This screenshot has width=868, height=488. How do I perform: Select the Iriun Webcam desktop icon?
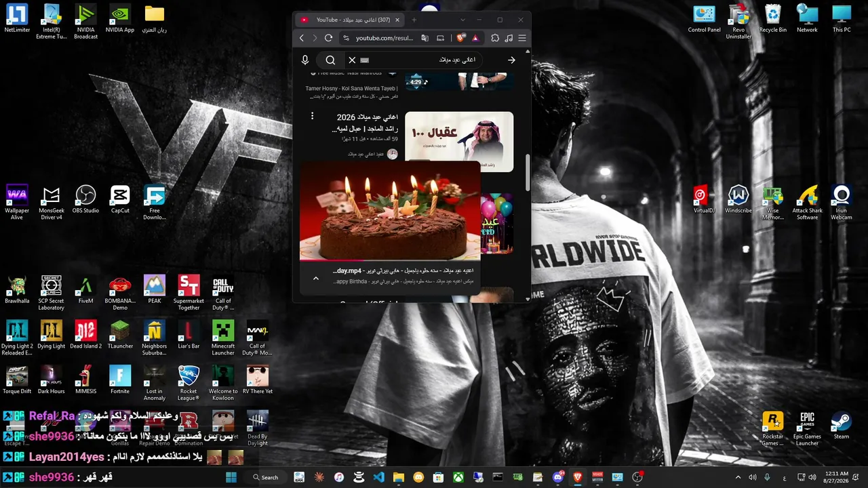click(x=842, y=203)
